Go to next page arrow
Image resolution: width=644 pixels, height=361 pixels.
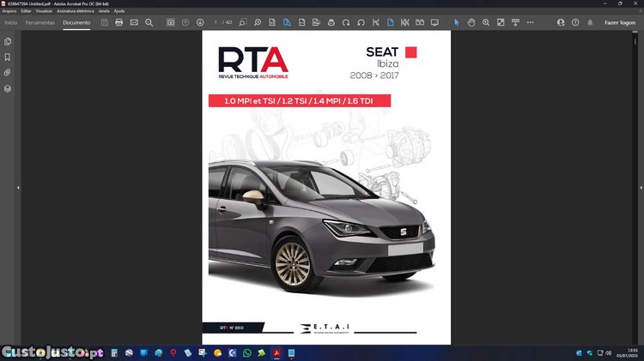pos(200,22)
